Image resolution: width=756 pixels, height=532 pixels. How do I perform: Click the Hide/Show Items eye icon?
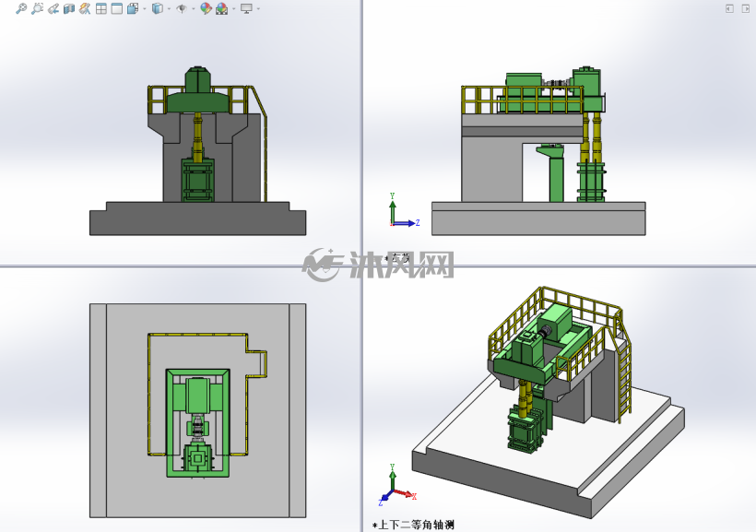(182, 8)
